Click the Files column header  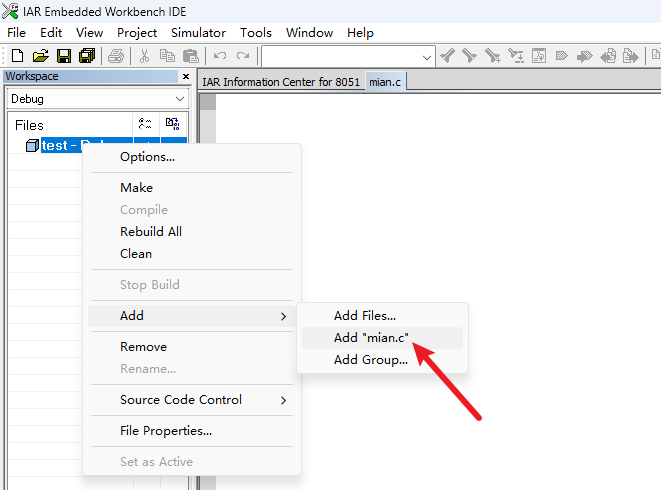(71, 125)
